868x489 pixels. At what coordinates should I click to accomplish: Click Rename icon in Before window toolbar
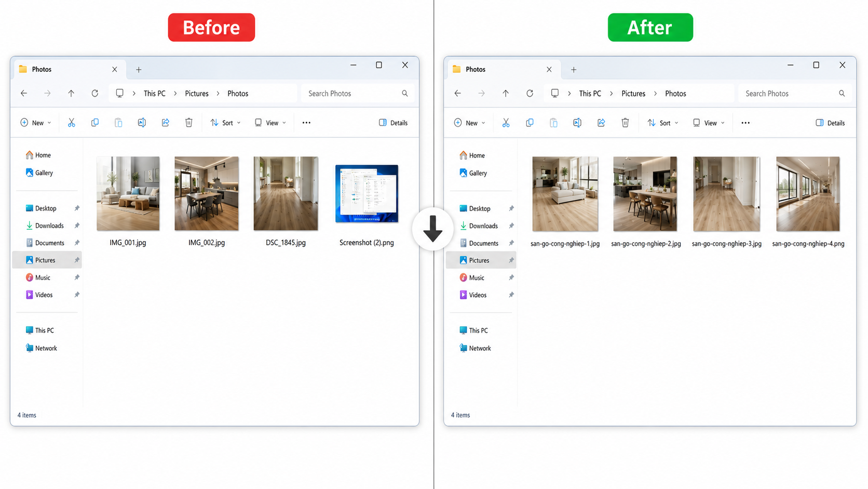[x=142, y=123]
